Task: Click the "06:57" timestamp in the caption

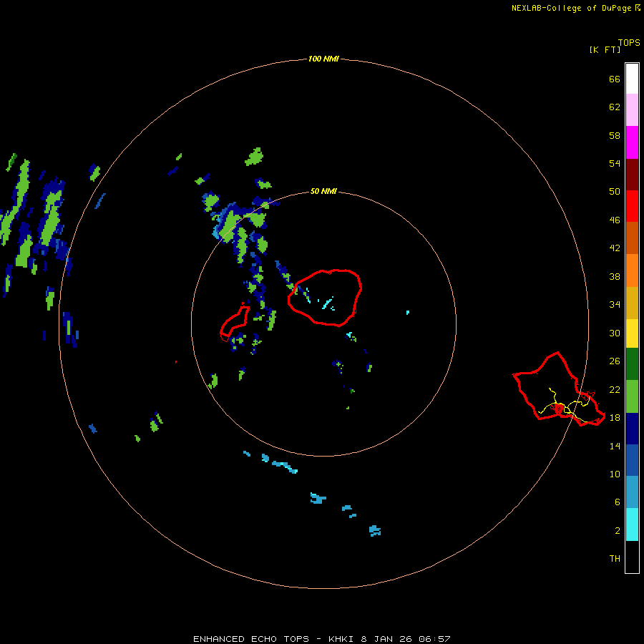Action: pyautogui.click(x=434, y=639)
